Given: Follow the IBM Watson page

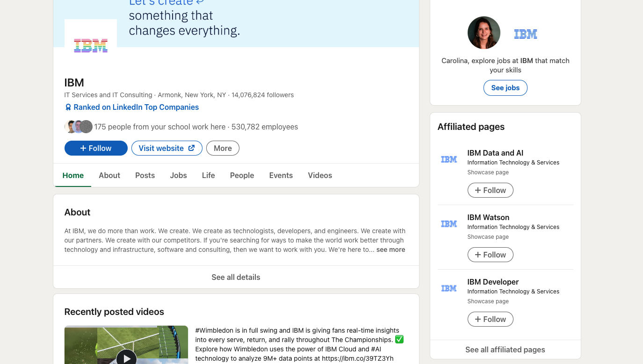Looking at the screenshot, I should point(490,255).
